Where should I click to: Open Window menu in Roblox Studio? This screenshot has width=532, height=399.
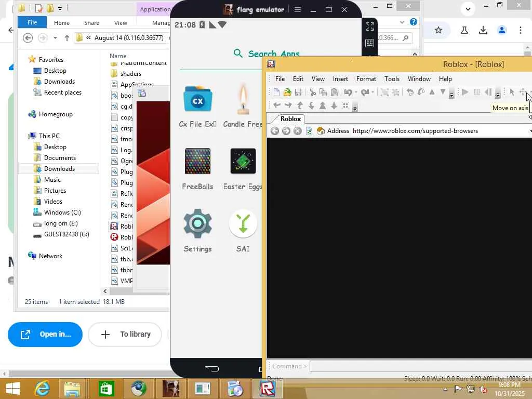click(x=419, y=79)
